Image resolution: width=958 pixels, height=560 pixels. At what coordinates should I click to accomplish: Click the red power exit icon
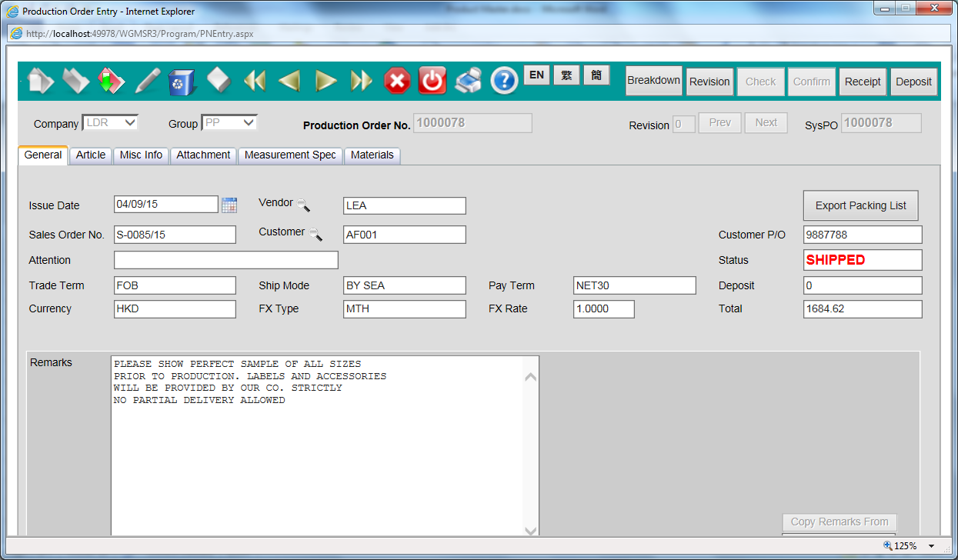tap(432, 81)
